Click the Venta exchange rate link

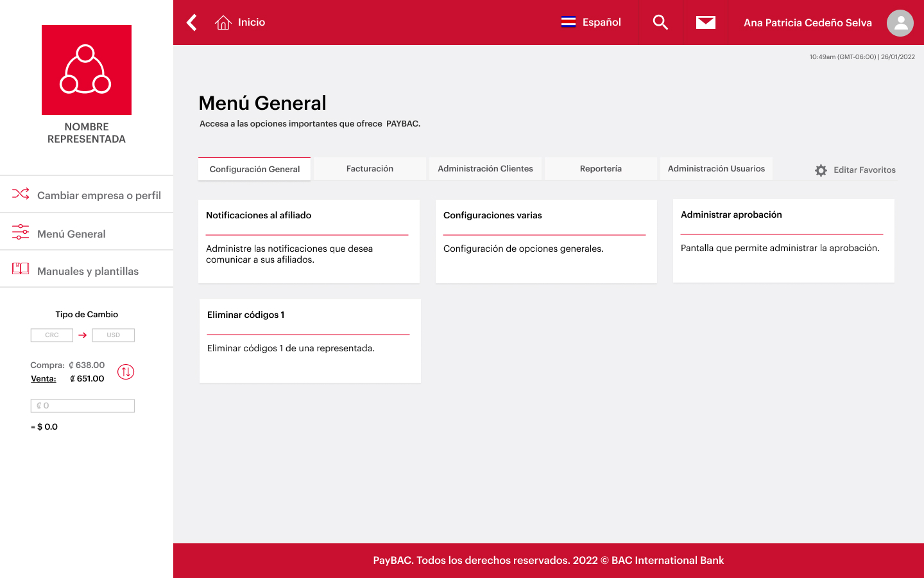coord(44,378)
